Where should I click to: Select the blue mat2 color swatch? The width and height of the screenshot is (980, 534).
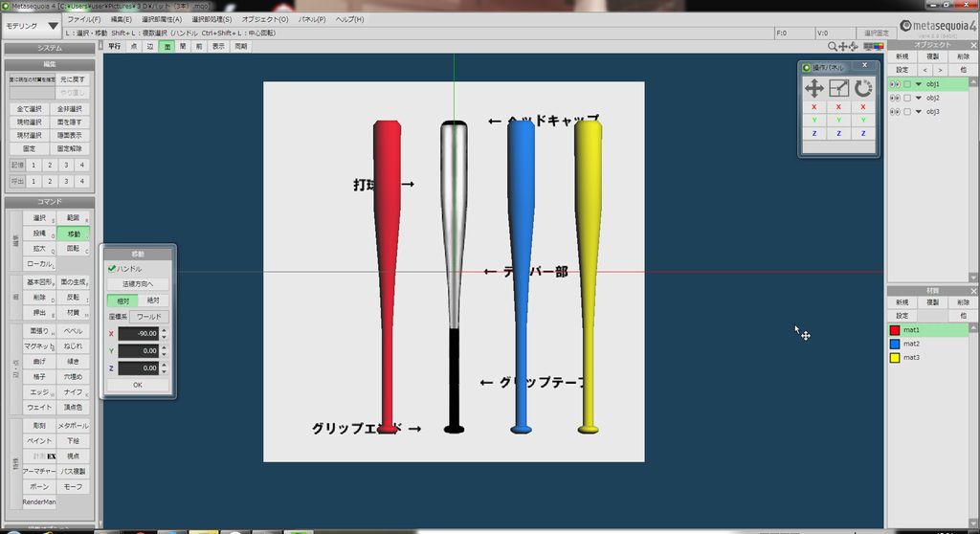895,344
